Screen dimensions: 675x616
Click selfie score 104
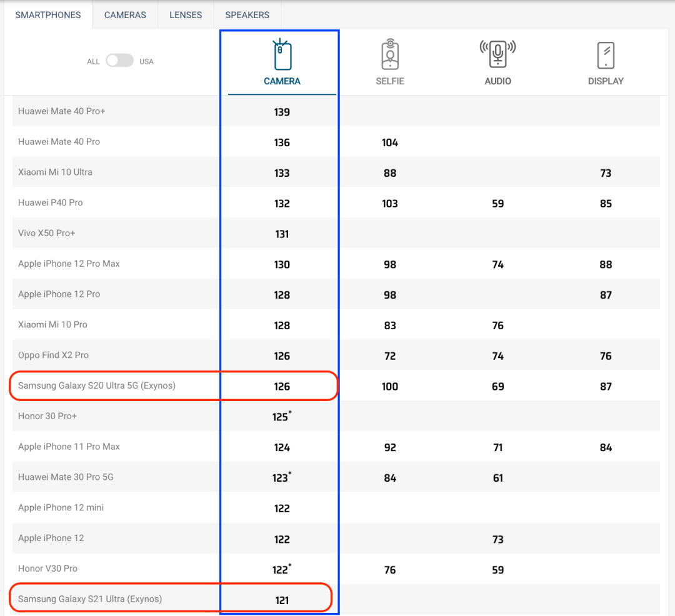pos(390,142)
